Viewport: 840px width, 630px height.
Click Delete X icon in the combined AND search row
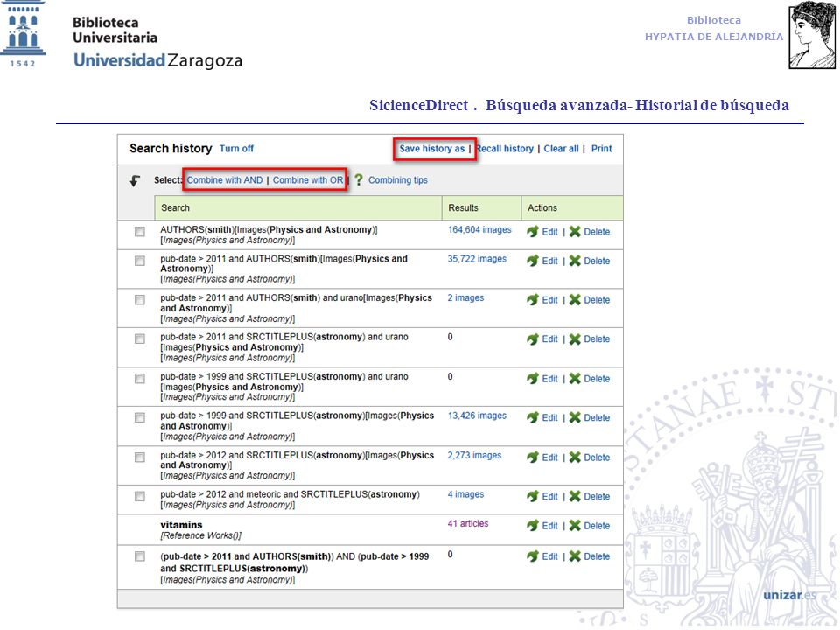click(x=575, y=556)
